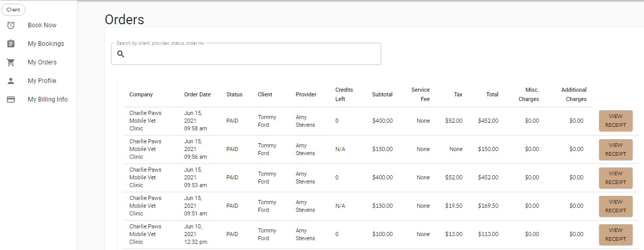Click the tax value None in the 09:56 am row
The height and width of the screenshot is (250, 644).
456,149
